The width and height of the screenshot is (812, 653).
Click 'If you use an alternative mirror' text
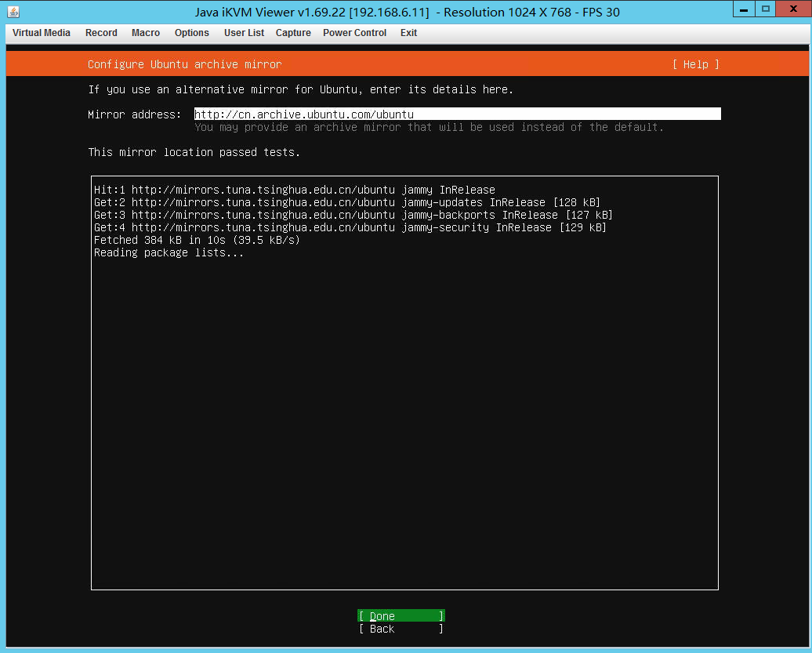pos(300,89)
